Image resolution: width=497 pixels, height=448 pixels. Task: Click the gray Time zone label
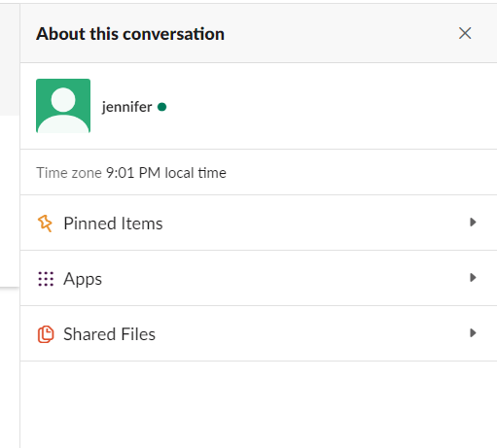pyautogui.click(x=69, y=173)
